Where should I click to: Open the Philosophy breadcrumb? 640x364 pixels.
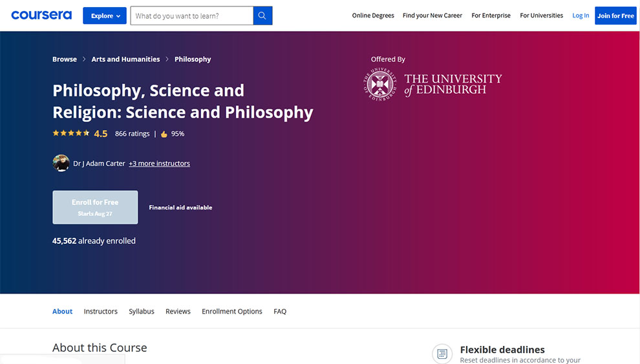tap(193, 59)
